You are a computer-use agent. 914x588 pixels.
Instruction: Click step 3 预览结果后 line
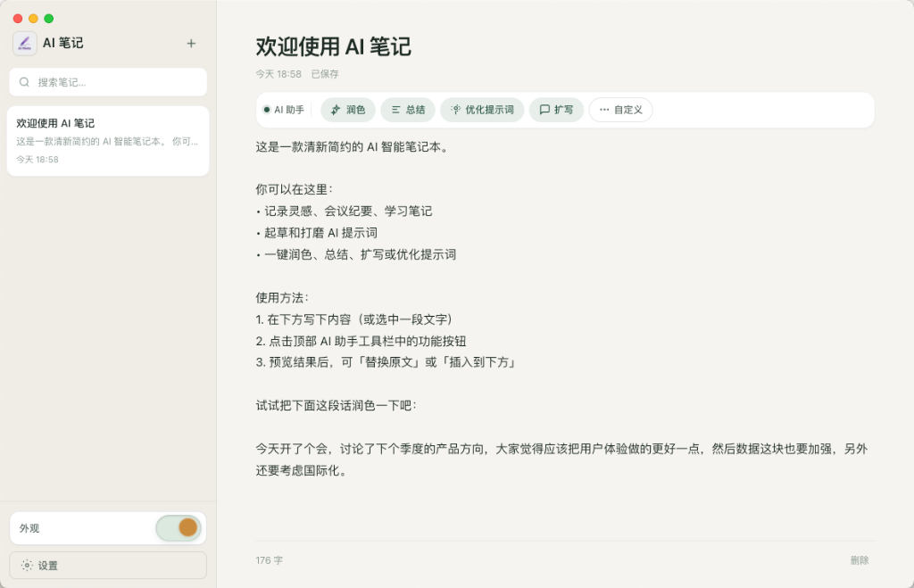(386, 362)
